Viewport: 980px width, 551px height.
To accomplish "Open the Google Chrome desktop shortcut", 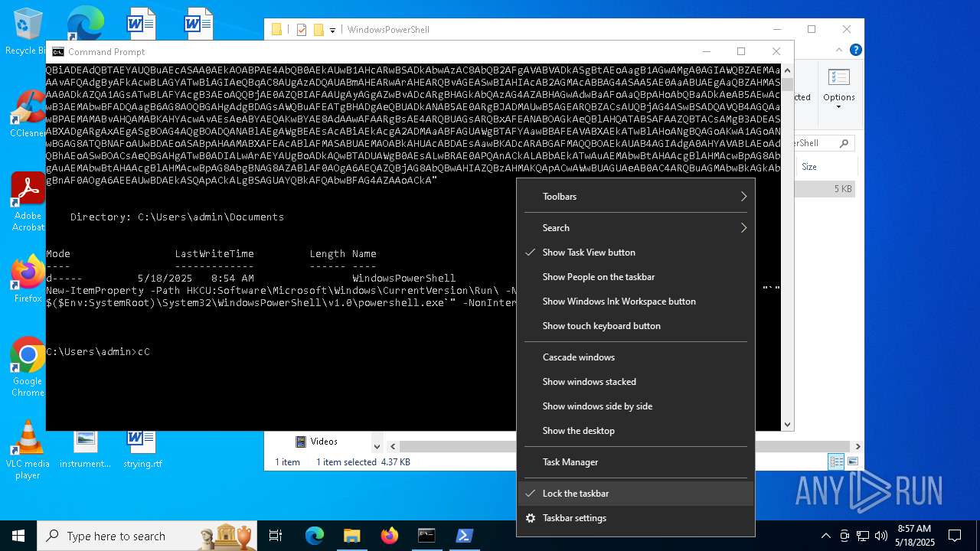I will click(x=28, y=367).
